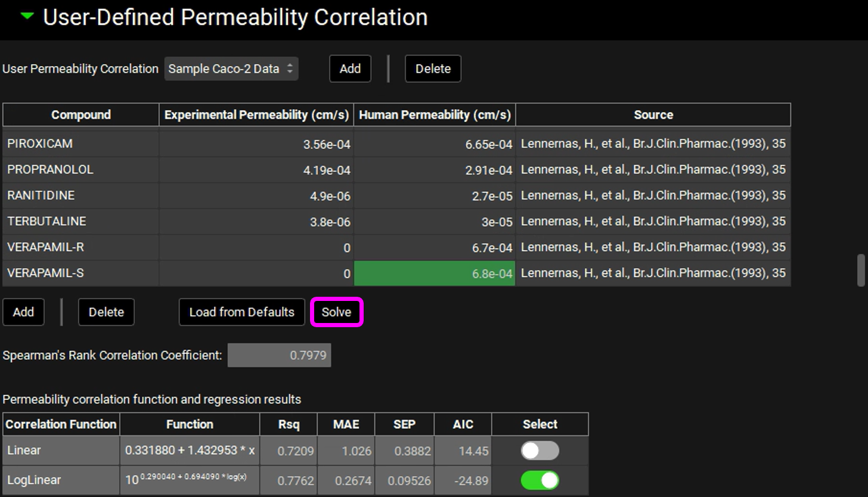Click the RANITIDINE source cell
Viewport: 868px width, 497px height.
tap(653, 195)
